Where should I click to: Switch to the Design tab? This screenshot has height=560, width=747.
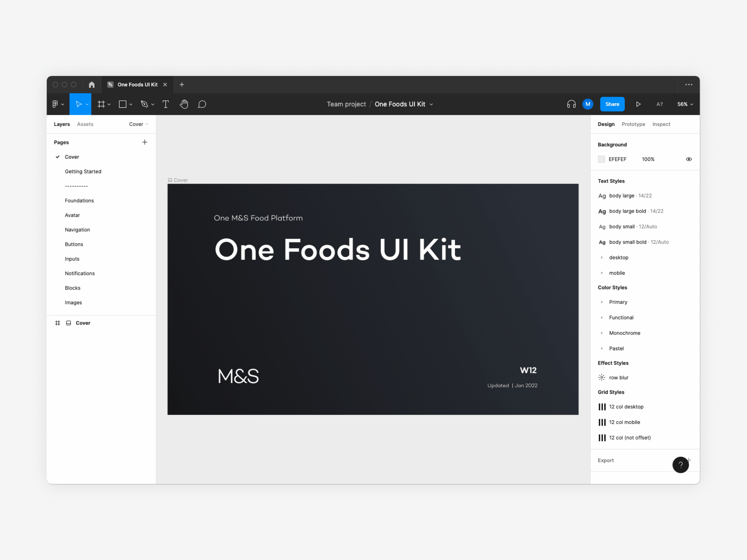[606, 124]
